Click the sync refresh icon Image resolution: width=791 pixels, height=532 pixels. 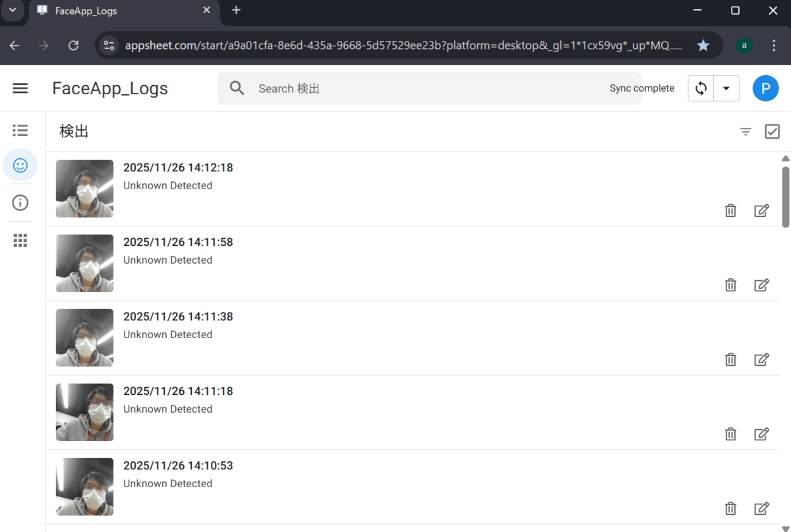[701, 88]
